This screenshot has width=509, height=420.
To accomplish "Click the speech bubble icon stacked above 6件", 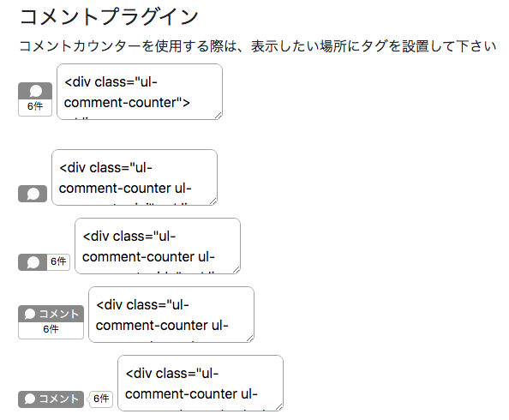I will click(x=35, y=91).
